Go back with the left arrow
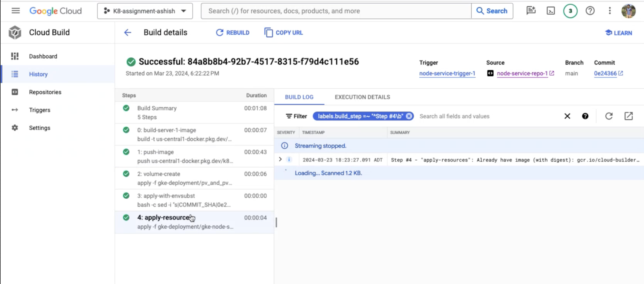 [x=128, y=33]
